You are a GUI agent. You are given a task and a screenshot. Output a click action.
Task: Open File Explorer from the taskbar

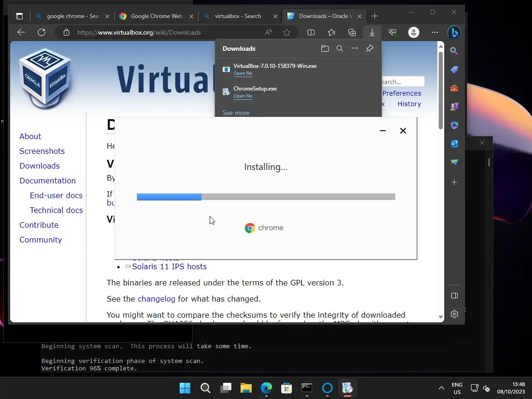click(x=246, y=388)
